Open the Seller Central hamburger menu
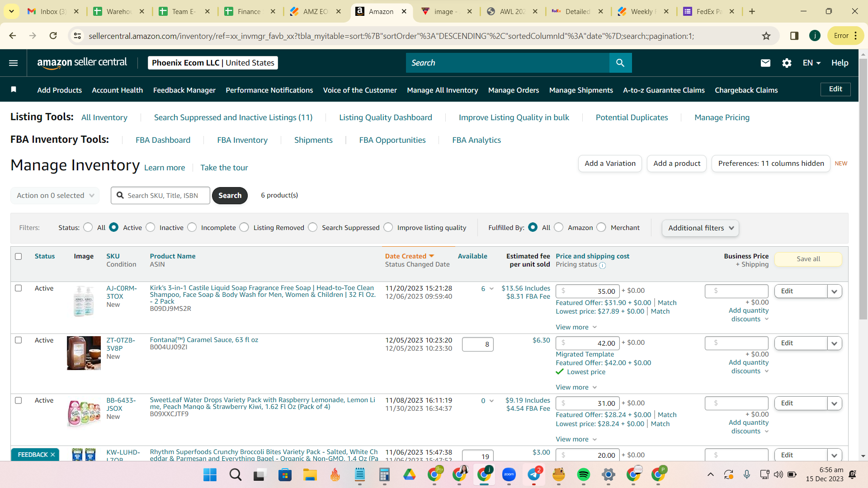This screenshot has height=488, width=868. tap(14, 63)
